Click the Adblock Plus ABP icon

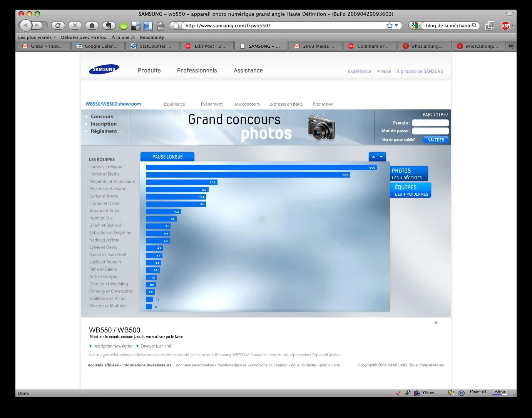pos(505,26)
